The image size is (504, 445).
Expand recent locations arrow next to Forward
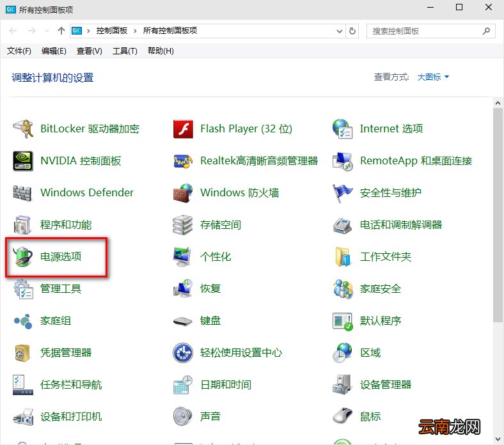tap(47, 31)
